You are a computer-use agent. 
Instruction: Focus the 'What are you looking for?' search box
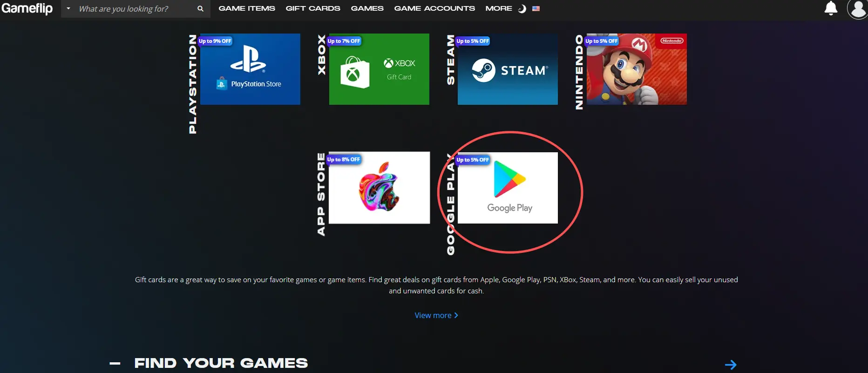tap(135, 9)
